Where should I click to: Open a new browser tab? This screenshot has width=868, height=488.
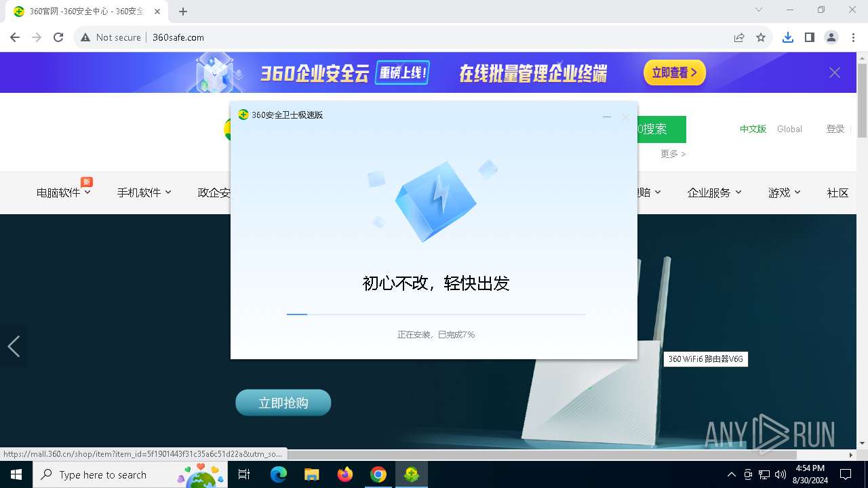[183, 11]
